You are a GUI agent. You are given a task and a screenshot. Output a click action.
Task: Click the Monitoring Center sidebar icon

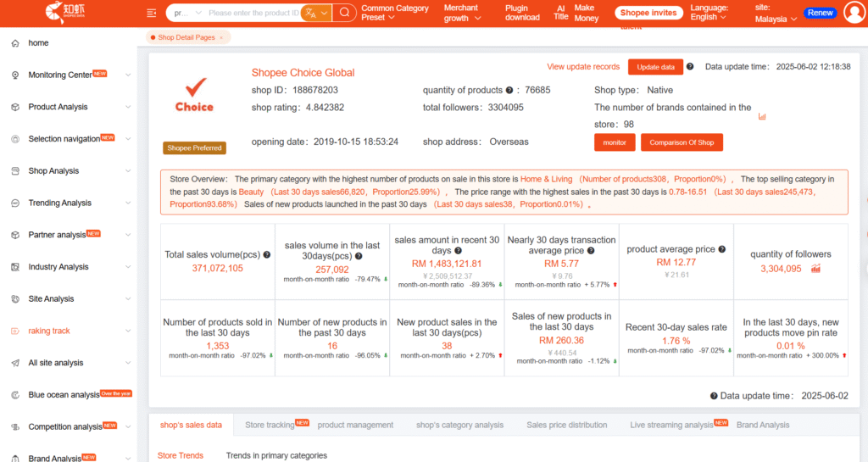pos(15,75)
